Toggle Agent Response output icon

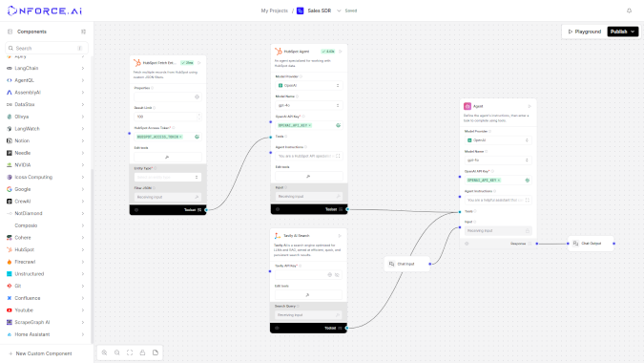[530, 244]
